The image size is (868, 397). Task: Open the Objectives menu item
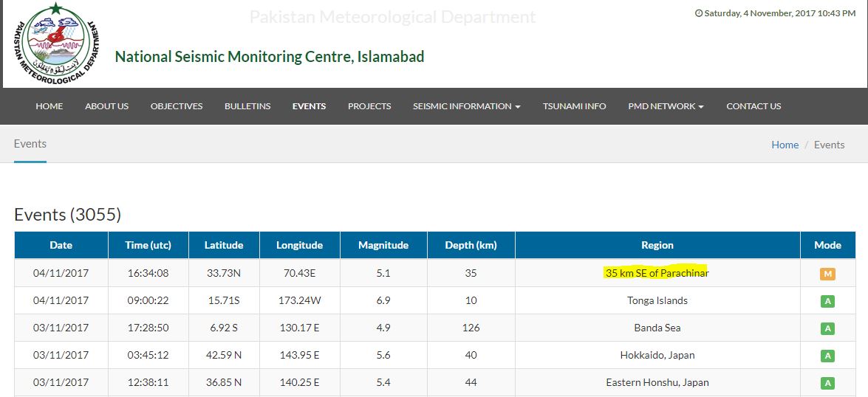tap(177, 106)
